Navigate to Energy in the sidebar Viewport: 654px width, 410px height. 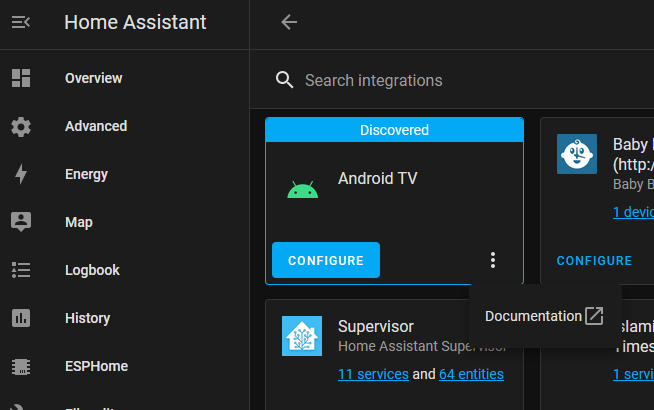(x=86, y=174)
